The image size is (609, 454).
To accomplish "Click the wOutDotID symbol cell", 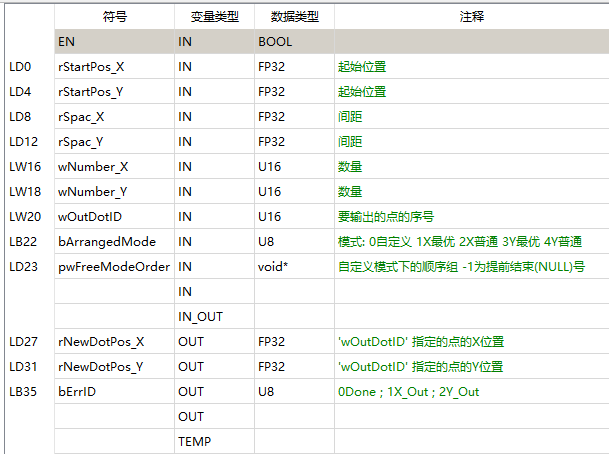I will coord(115,216).
